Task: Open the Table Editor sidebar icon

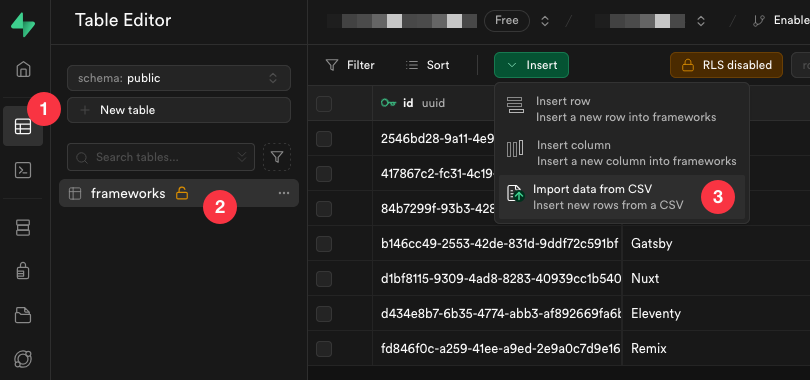Action: pyautogui.click(x=23, y=126)
